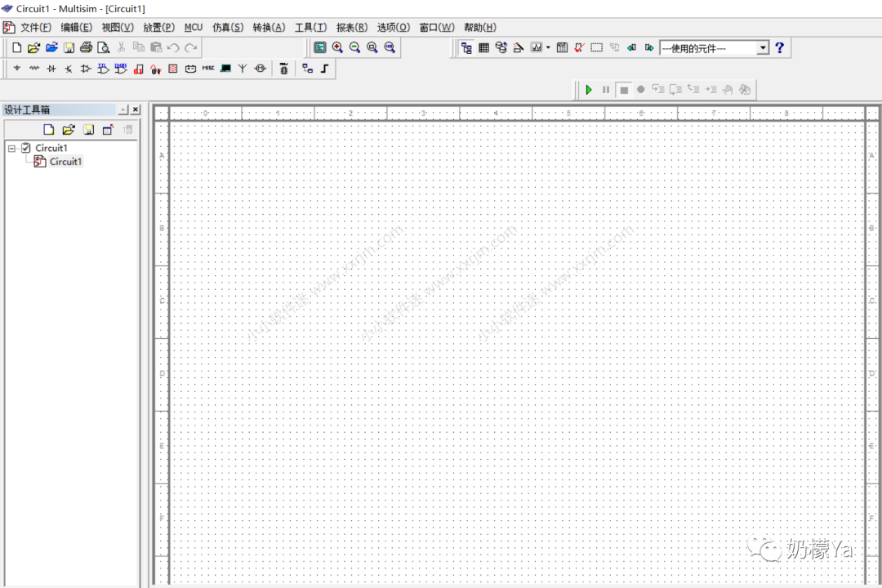Viewport: 882px width, 588px height.
Task: Open the 文件(F) menu
Action: (35, 27)
